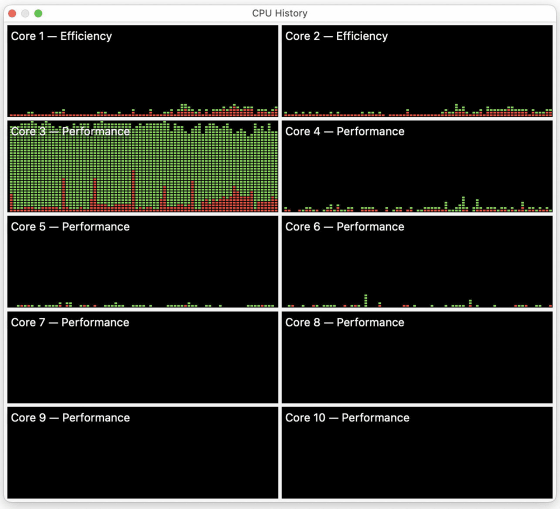Click the gray minimize window button
Viewport: 560px width, 509px height.
click(x=25, y=14)
